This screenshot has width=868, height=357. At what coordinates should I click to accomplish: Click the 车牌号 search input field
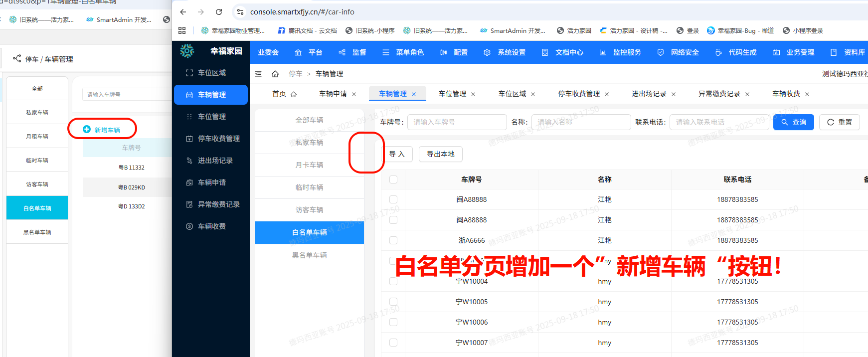click(457, 122)
